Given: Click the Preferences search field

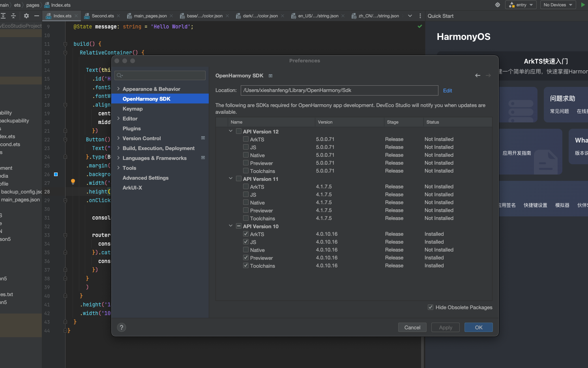Looking at the screenshot, I should click(160, 75).
